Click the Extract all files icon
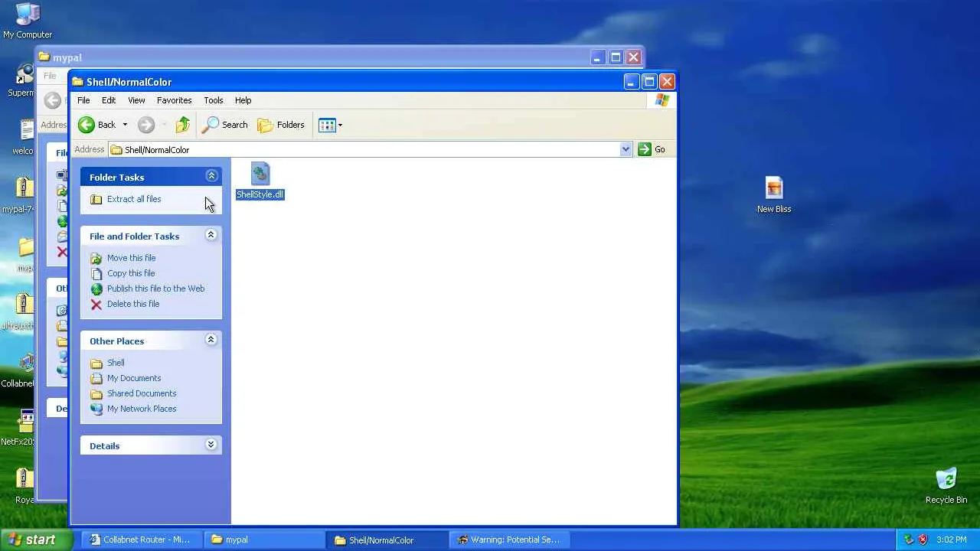Image resolution: width=980 pixels, height=551 pixels. [96, 199]
